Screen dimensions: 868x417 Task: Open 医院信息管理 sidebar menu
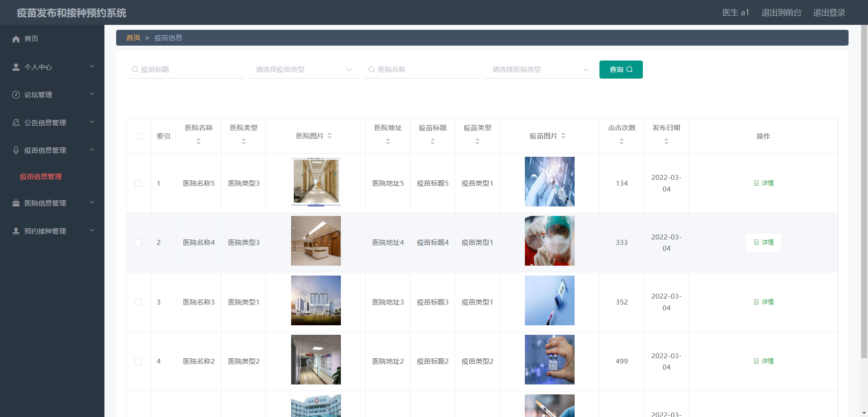coord(52,203)
